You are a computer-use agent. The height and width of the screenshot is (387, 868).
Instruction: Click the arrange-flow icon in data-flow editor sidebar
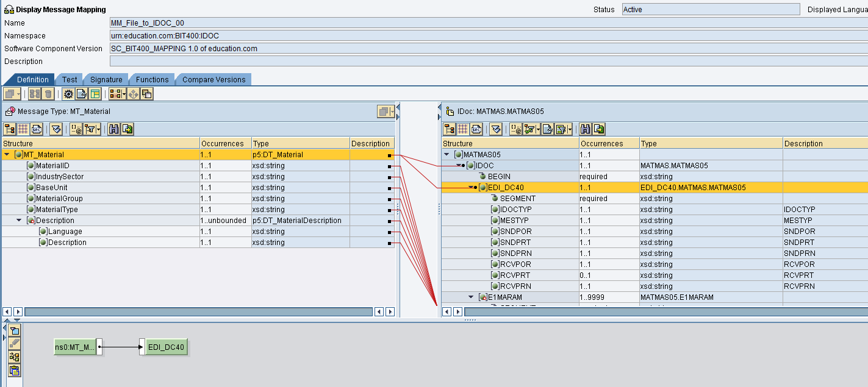(15, 357)
